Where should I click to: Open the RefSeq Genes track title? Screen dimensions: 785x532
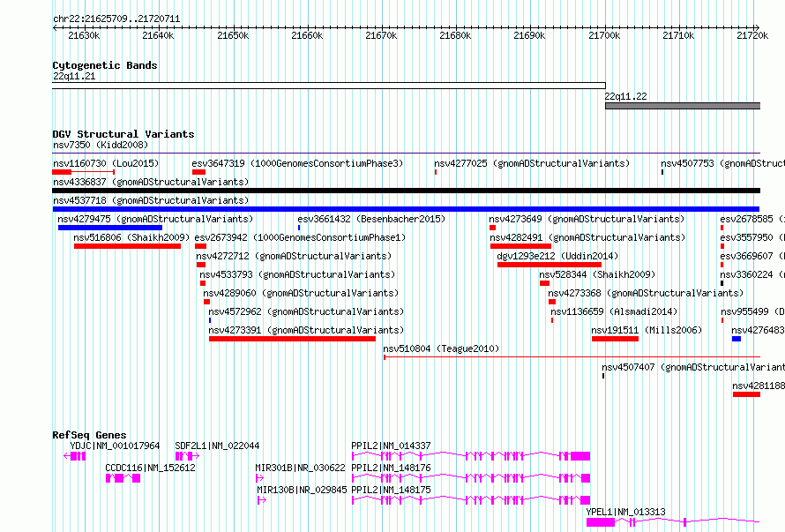89,435
